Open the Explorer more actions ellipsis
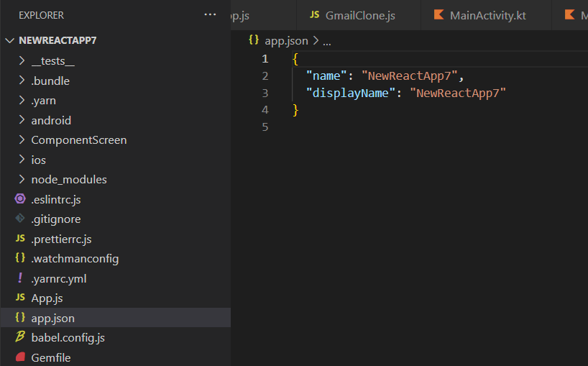The width and height of the screenshot is (588, 366). (210, 15)
